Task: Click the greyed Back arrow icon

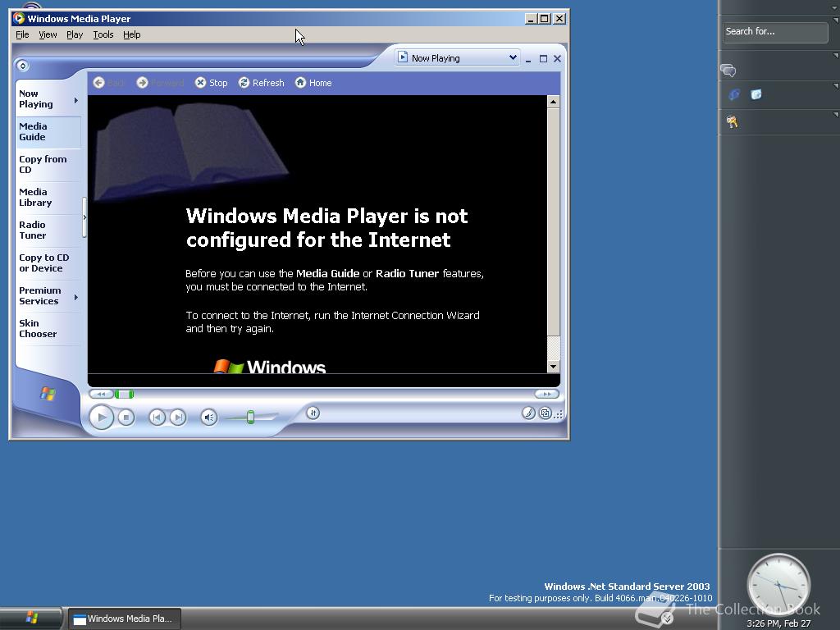Action: tap(98, 83)
